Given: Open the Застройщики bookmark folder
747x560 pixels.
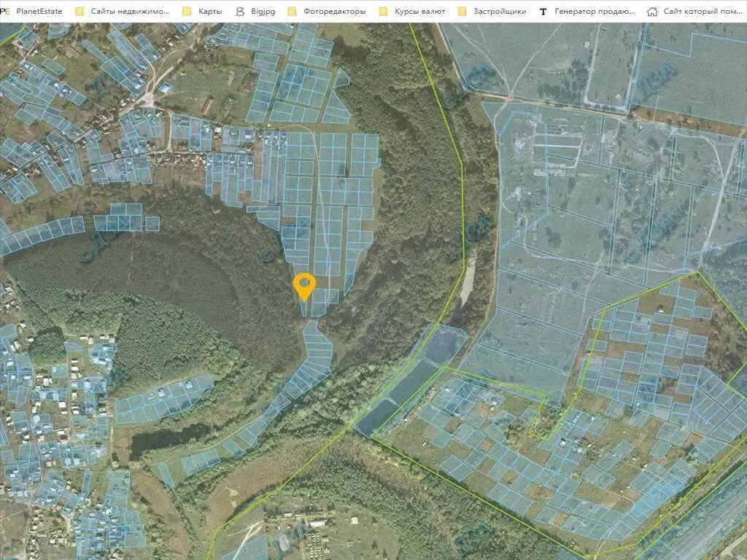Looking at the screenshot, I should (x=499, y=12).
